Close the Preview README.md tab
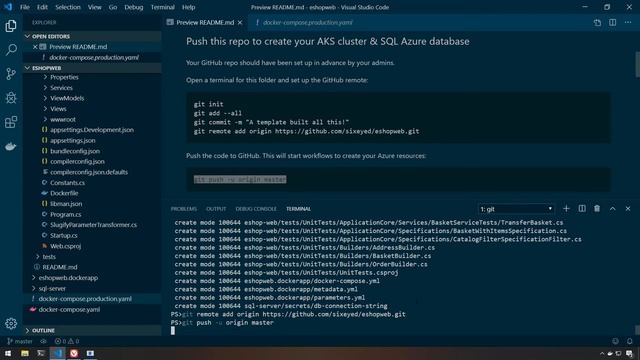Viewport: 640px width, 360px height. click(240, 22)
